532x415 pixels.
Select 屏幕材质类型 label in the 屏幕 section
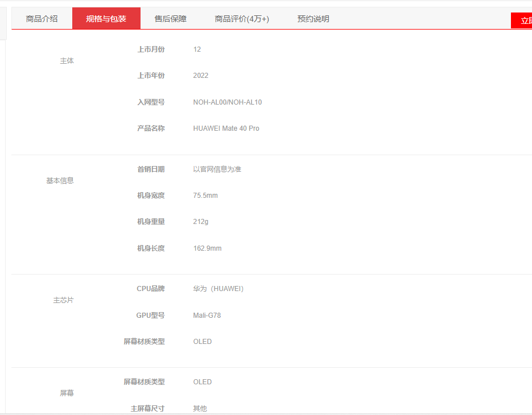144,382
